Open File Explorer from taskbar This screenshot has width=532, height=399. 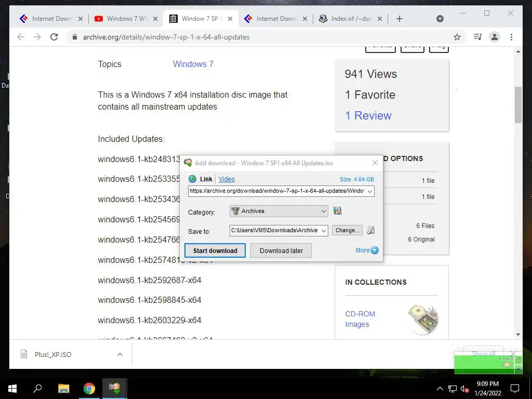[x=63, y=389]
